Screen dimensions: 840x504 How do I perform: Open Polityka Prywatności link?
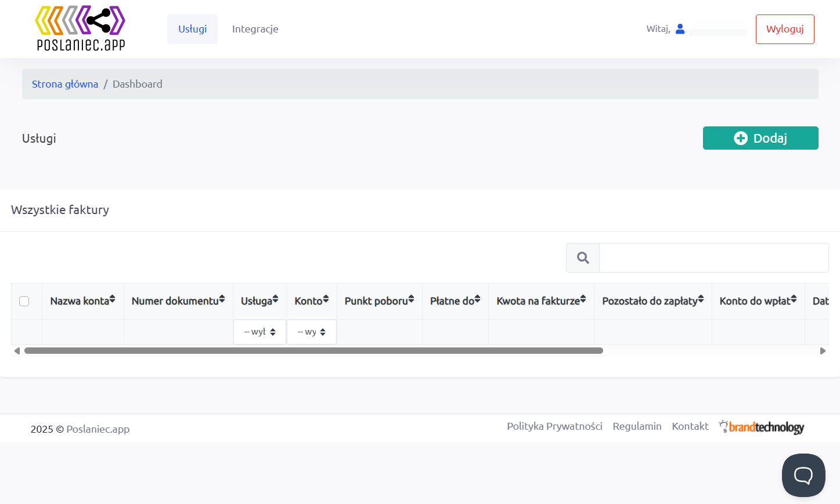554,426
